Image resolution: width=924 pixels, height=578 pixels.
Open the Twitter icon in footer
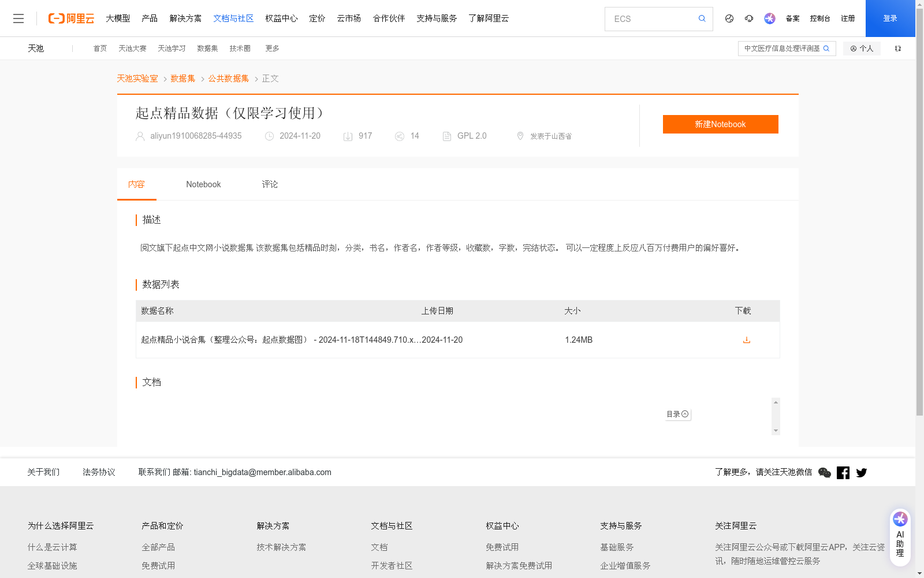861,472
